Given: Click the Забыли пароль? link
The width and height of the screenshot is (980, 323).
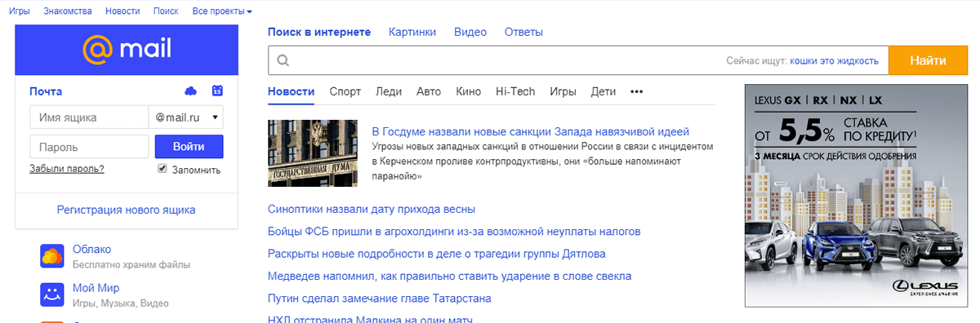Looking at the screenshot, I should click(x=67, y=170).
